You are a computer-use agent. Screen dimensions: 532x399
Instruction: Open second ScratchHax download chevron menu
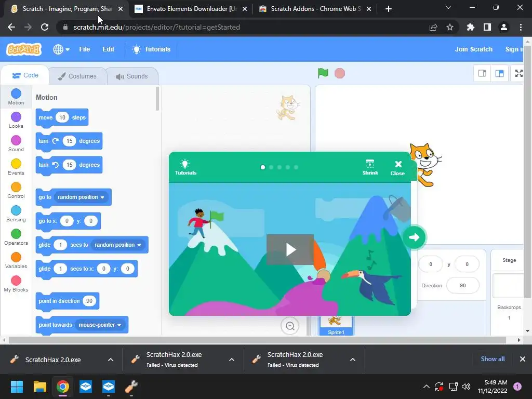click(x=232, y=360)
